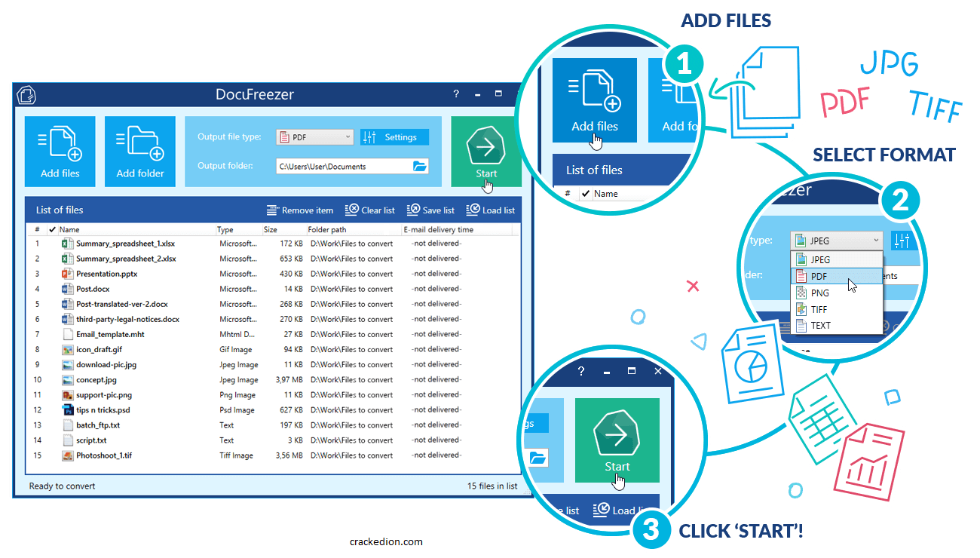Click image icon of download-pic.jpg

coord(68,364)
